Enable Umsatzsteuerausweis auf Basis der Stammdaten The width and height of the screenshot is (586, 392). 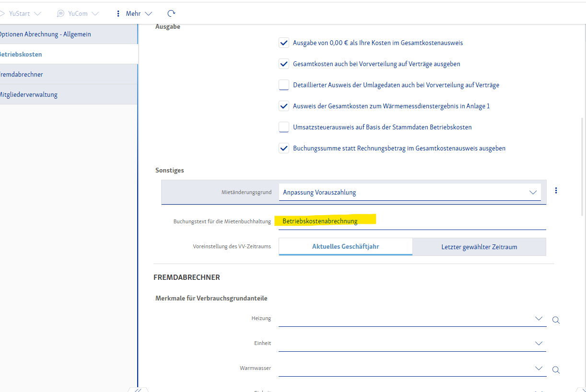tap(283, 127)
